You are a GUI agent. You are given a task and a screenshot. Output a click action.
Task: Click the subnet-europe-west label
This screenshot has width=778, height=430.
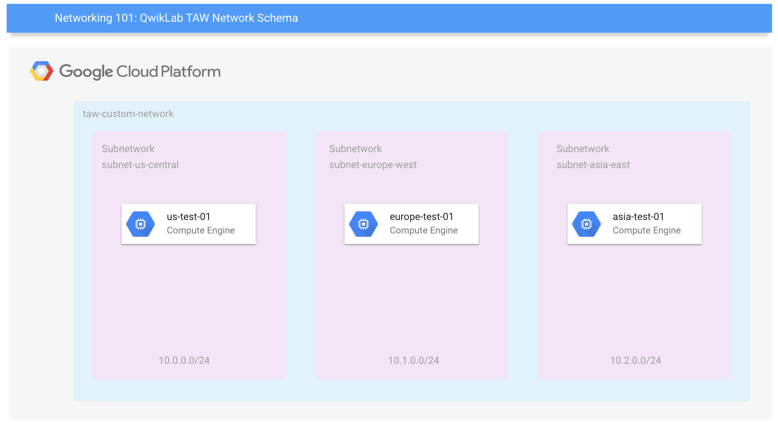[373, 165]
